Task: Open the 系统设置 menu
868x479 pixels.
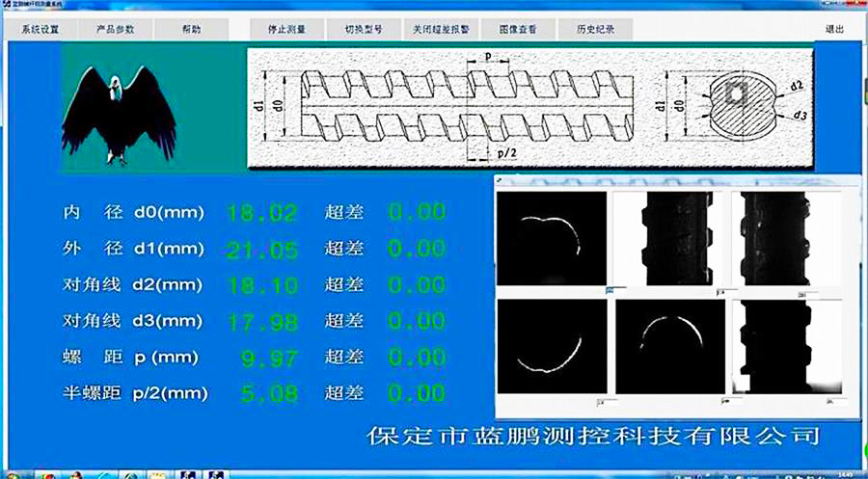Action: click(x=40, y=29)
